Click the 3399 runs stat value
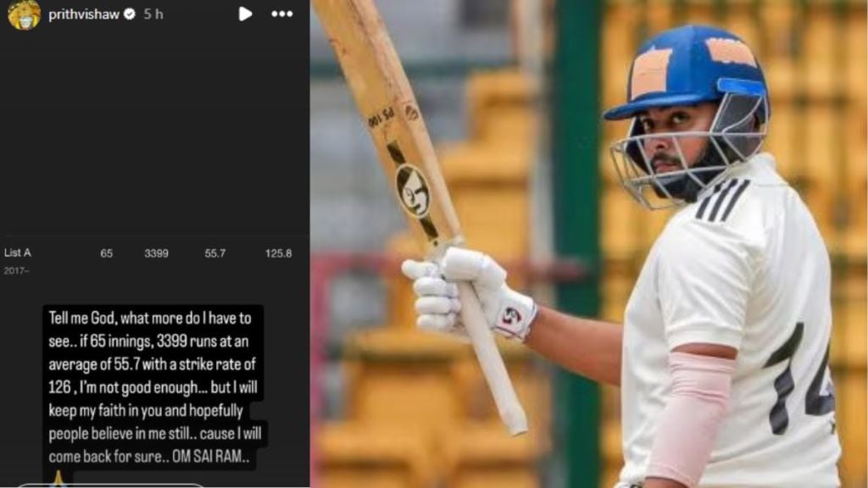 tap(156, 253)
